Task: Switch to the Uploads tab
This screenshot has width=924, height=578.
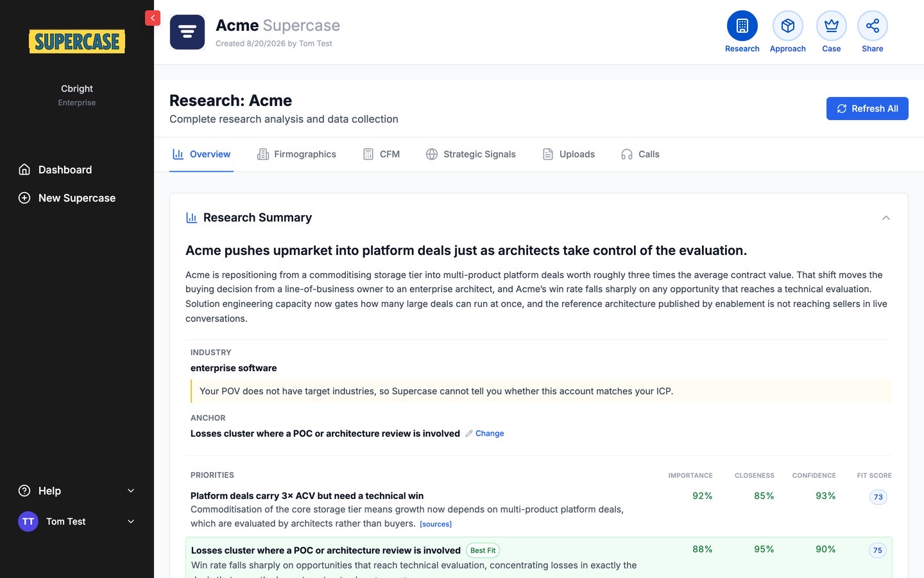Action: pyautogui.click(x=569, y=154)
